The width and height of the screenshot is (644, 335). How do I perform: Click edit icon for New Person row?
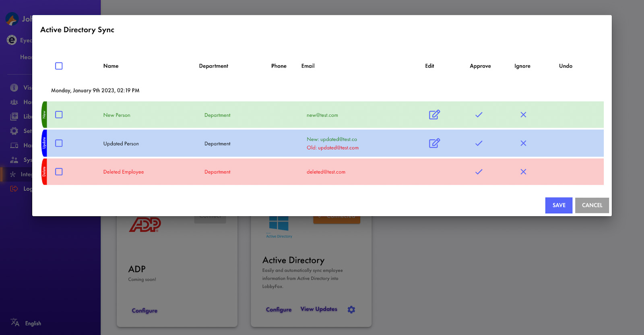(x=434, y=115)
